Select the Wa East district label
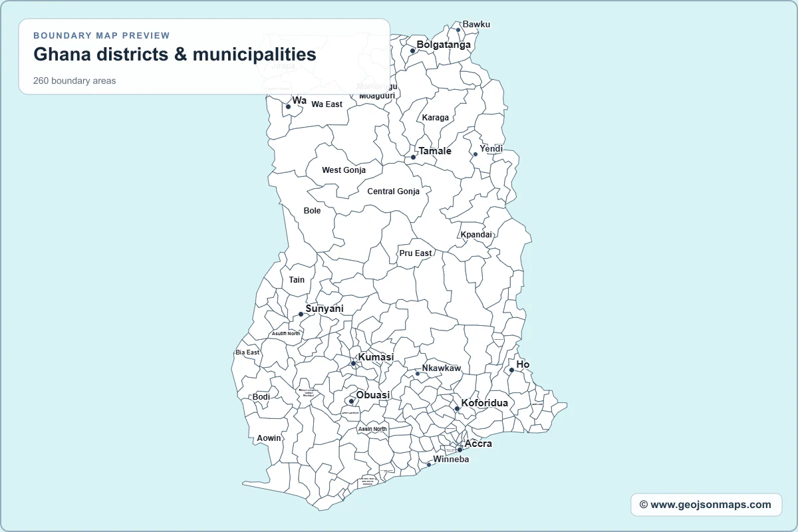The image size is (798, 532). [327, 104]
